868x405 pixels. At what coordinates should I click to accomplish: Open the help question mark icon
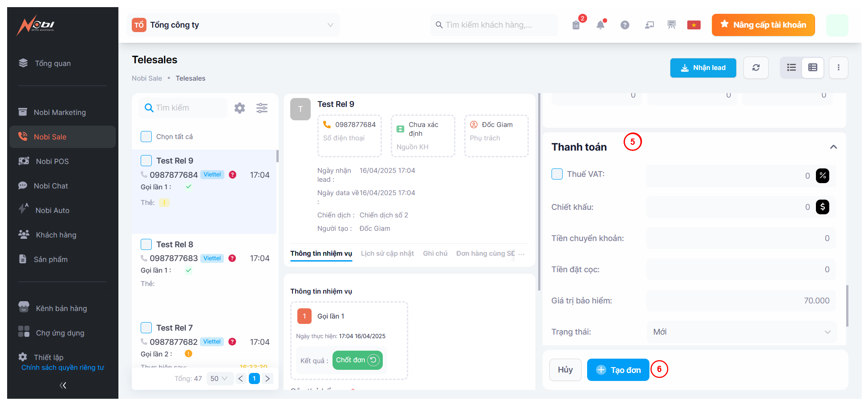click(625, 25)
